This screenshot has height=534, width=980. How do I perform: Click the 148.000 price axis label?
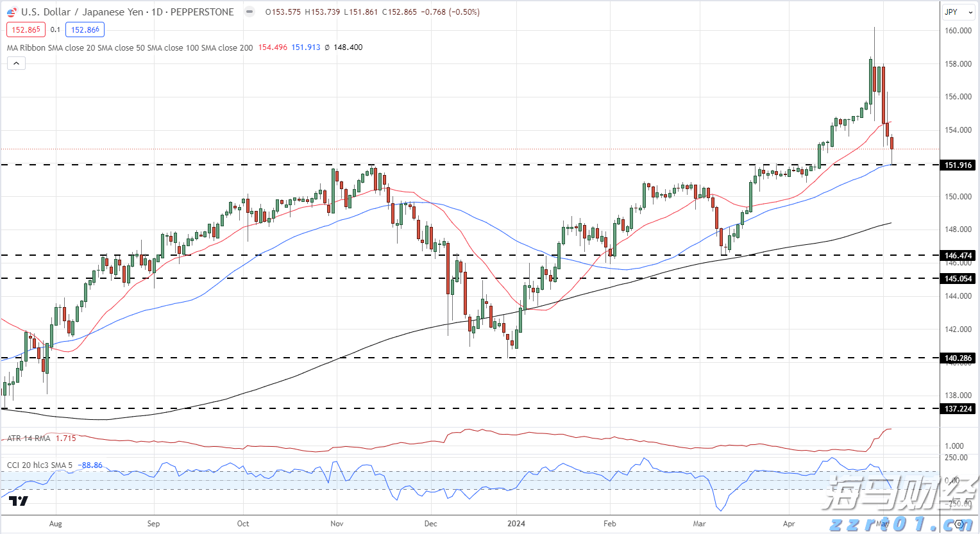coord(958,229)
